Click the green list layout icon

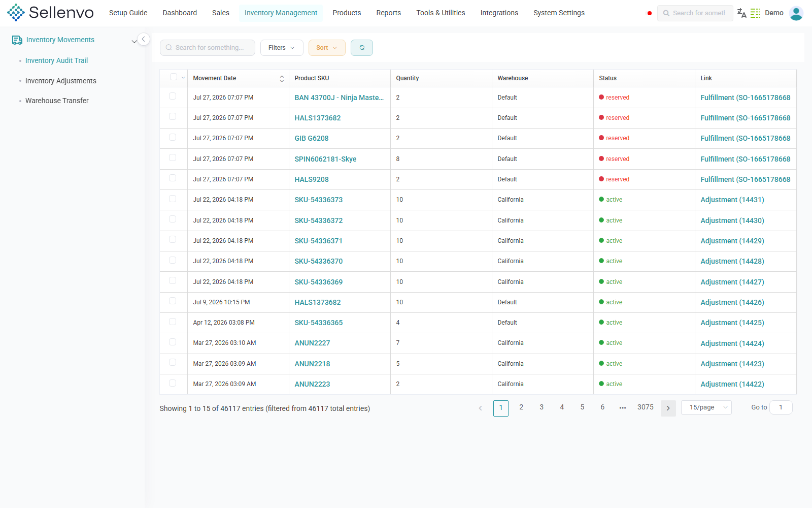click(755, 13)
